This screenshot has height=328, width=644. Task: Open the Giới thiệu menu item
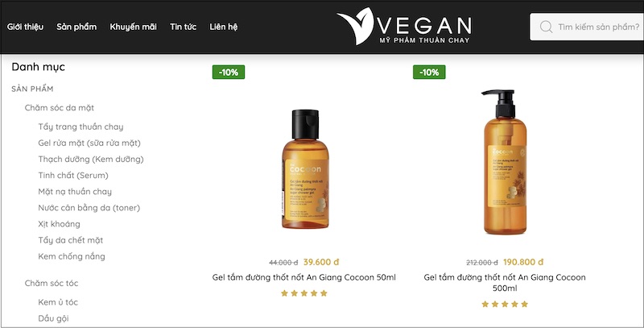click(x=25, y=27)
